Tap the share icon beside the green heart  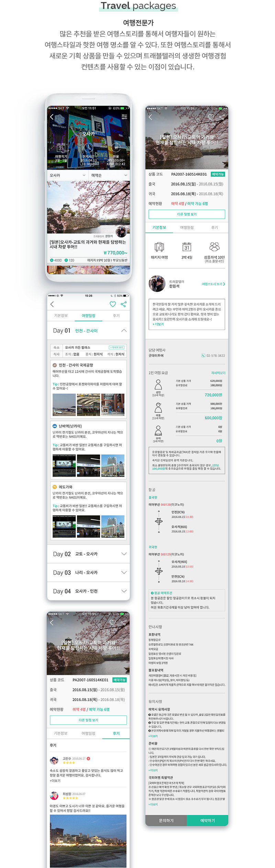tap(123, 304)
